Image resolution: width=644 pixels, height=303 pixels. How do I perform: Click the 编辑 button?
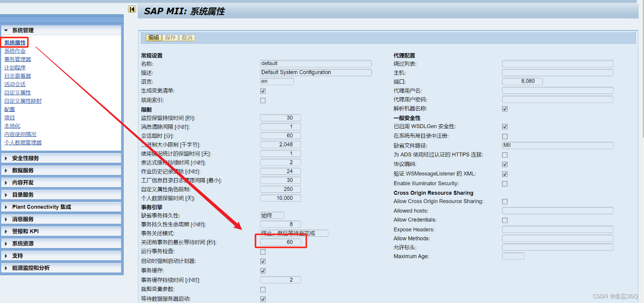point(153,38)
